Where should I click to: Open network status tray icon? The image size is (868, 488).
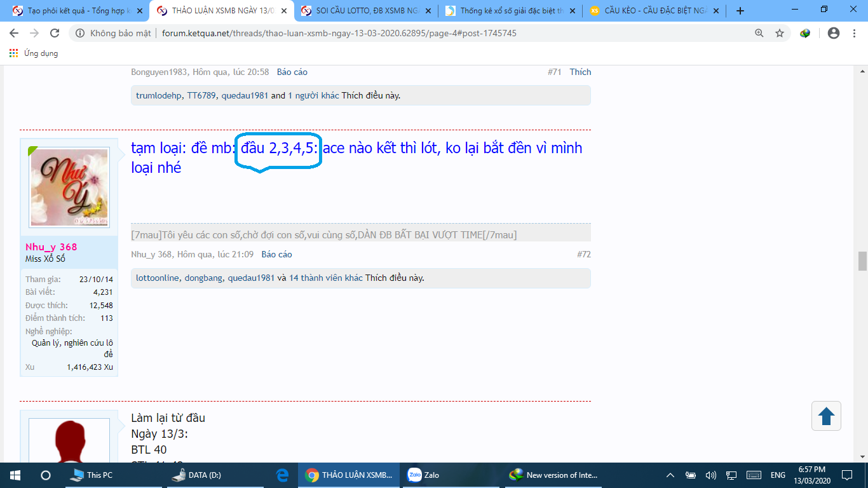(731, 475)
